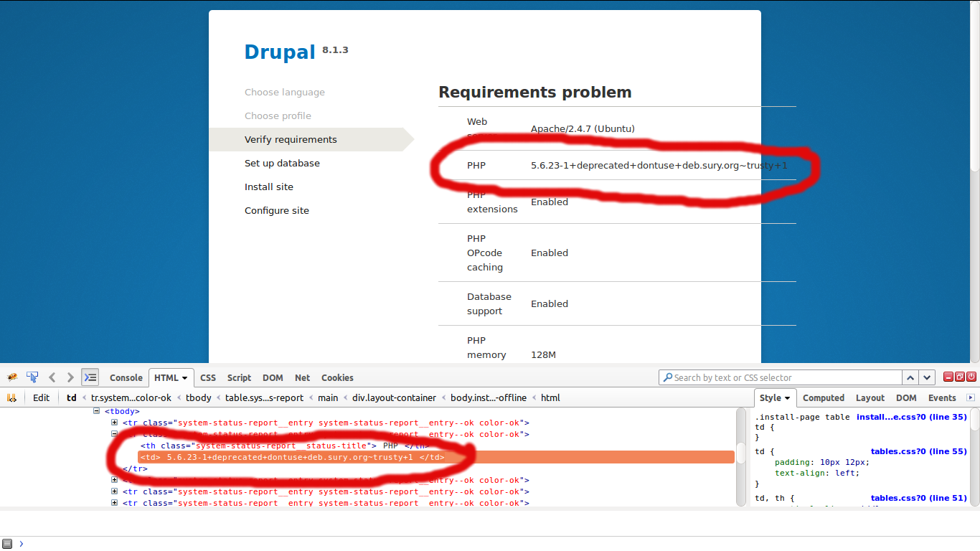Open tables.css?0 (line 55) source link
The height and width of the screenshot is (551, 980).
tap(919, 451)
